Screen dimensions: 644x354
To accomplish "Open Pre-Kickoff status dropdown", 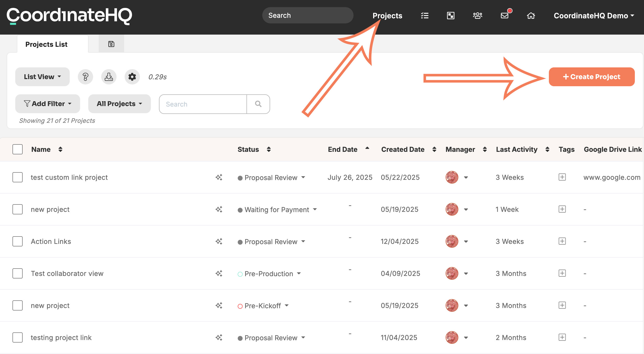I will tap(263, 306).
